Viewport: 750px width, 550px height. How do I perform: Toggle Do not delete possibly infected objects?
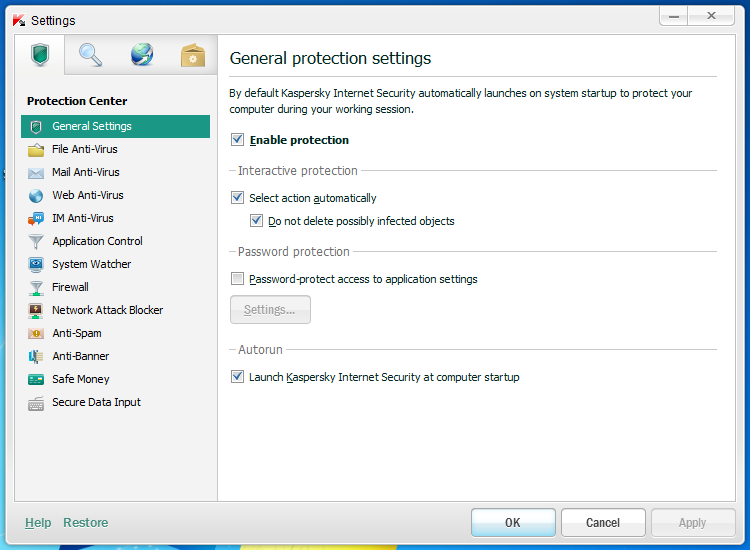click(256, 220)
